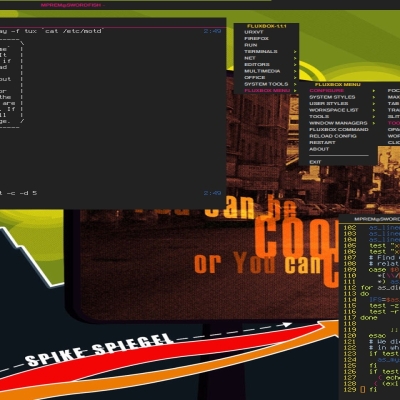The width and height of the screenshot is (400, 400).
Task: Click the 2:49 timestamp beside the motd command
Action: [x=212, y=31]
